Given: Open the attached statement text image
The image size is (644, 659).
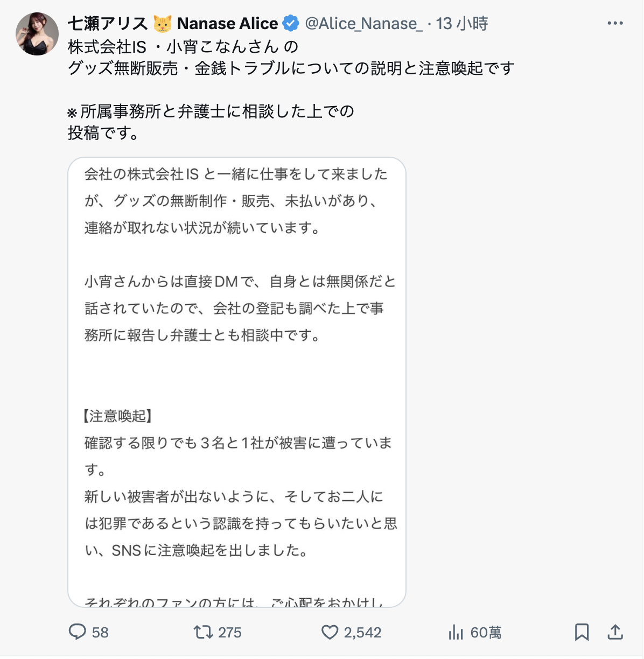Looking at the screenshot, I should (237, 382).
